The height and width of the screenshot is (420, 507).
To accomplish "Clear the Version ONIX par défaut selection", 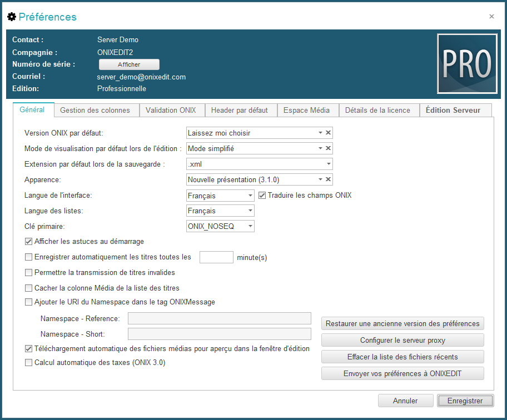I will [x=328, y=133].
